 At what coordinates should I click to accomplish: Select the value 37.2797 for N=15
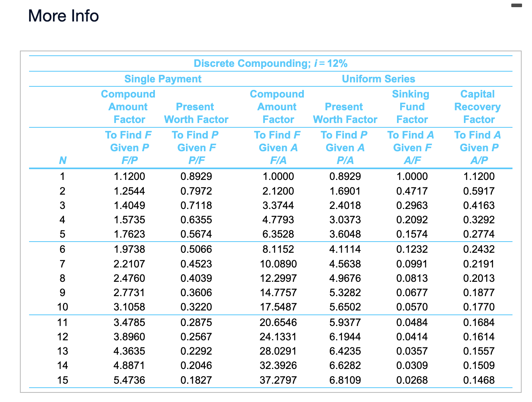click(278, 380)
